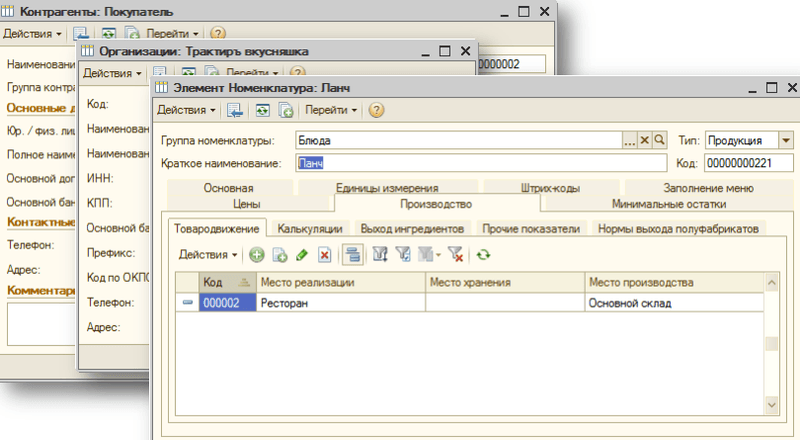Viewport: 800px width, 440px height.
Task: Switch to the Цены tab
Action: pyautogui.click(x=247, y=204)
